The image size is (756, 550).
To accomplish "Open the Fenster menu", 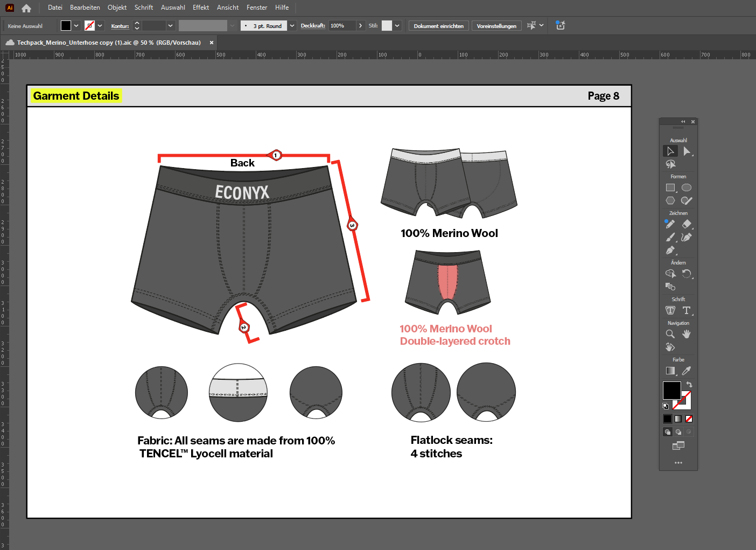I will 257,8.
